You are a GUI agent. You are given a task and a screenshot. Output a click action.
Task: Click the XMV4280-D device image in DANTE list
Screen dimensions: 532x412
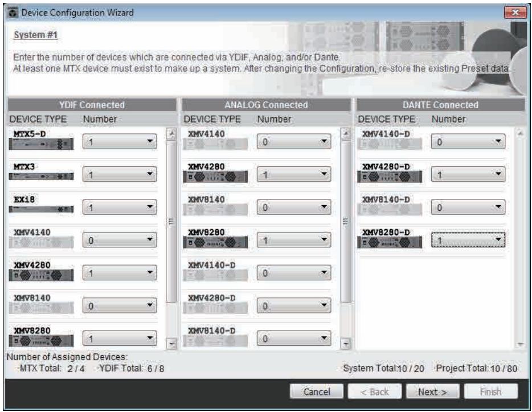[390, 177]
